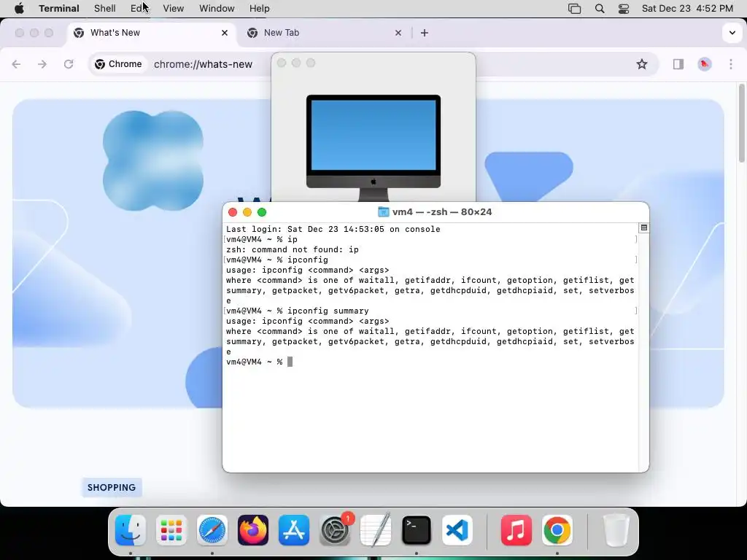Click the SHOPPING label

click(112, 487)
